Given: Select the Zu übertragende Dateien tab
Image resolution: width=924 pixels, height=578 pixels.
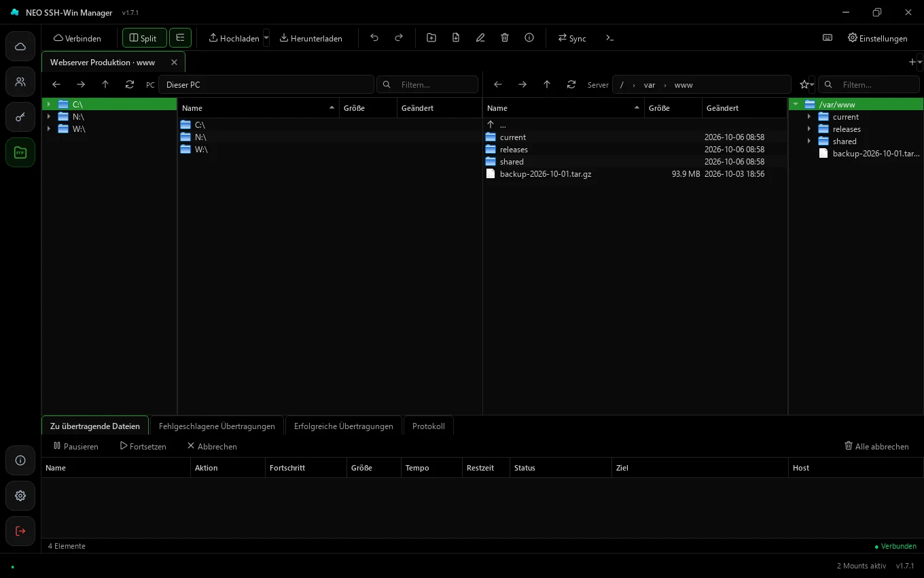Looking at the screenshot, I should tap(95, 426).
